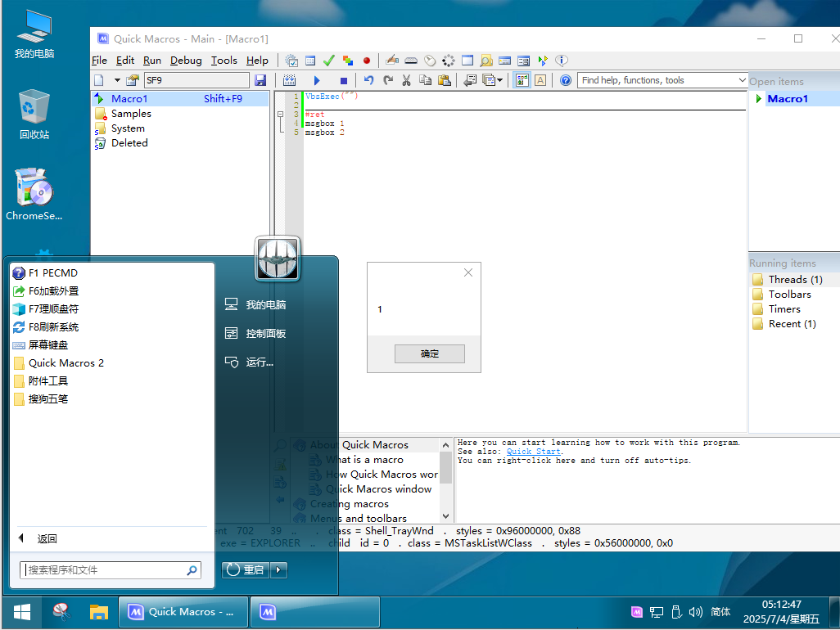
Task: Click the 确定 button in message box
Action: click(430, 353)
